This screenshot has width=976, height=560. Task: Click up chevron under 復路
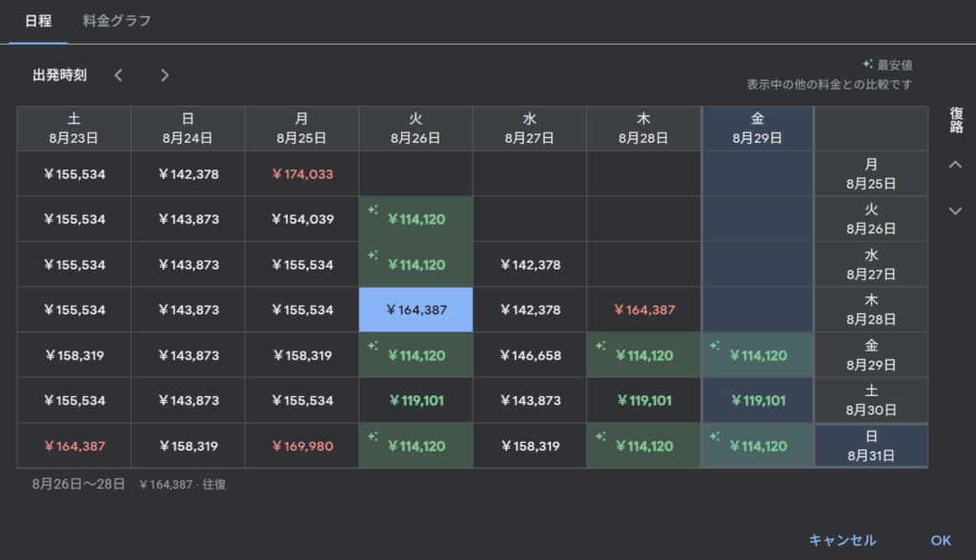pyautogui.click(x=955, y=165)
